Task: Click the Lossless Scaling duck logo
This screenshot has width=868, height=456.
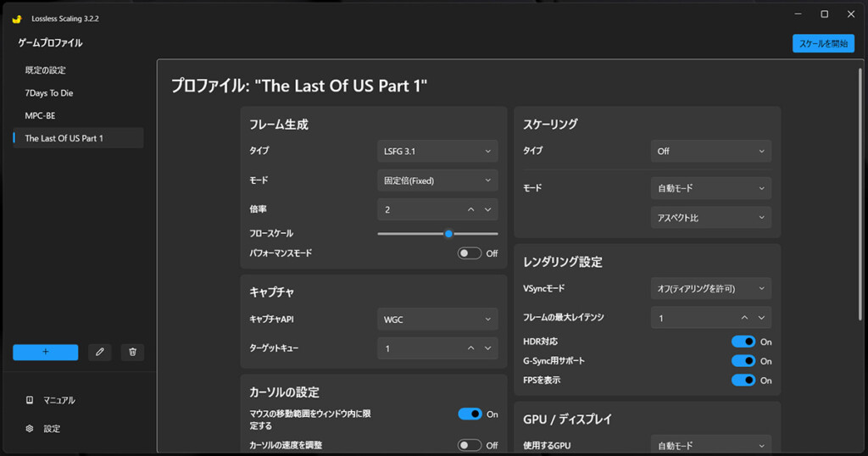Action: coord(17,18)
